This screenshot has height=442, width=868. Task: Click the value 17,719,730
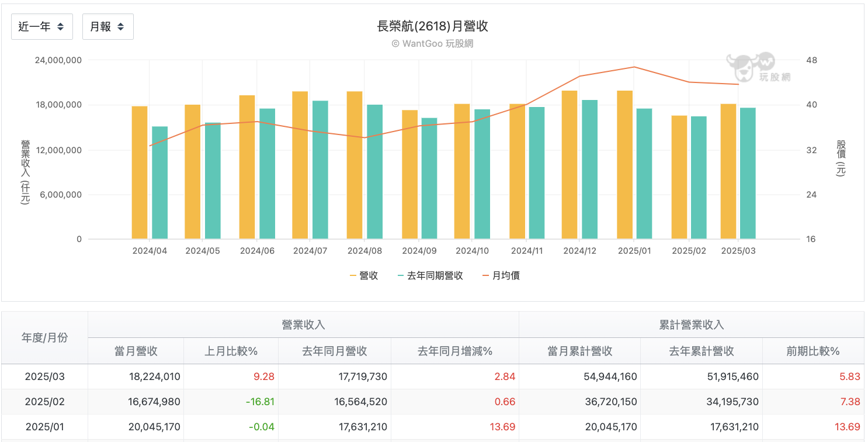tap(362, 377)
